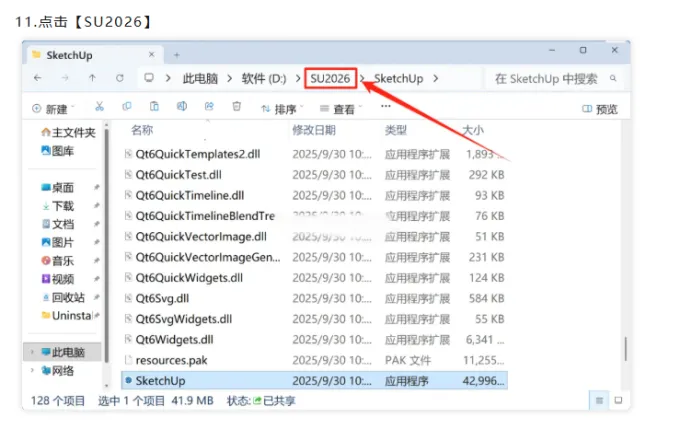This screenshot has height=429, width=692.
Task: Expand chevron after 此电脑 in breadcrumb
Action: coord(229,79)
